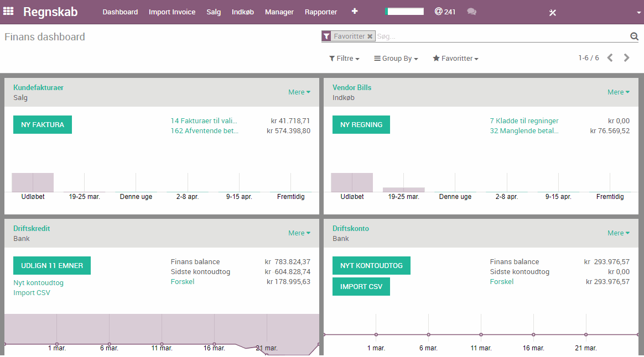Click 16 mar. data point in Driftskredit graph

[x=214, y=344]
